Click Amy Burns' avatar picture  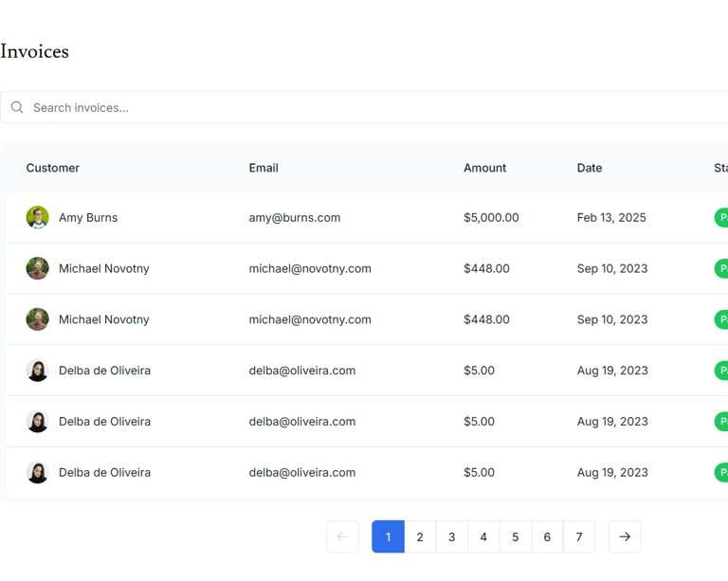pos(38,218)
